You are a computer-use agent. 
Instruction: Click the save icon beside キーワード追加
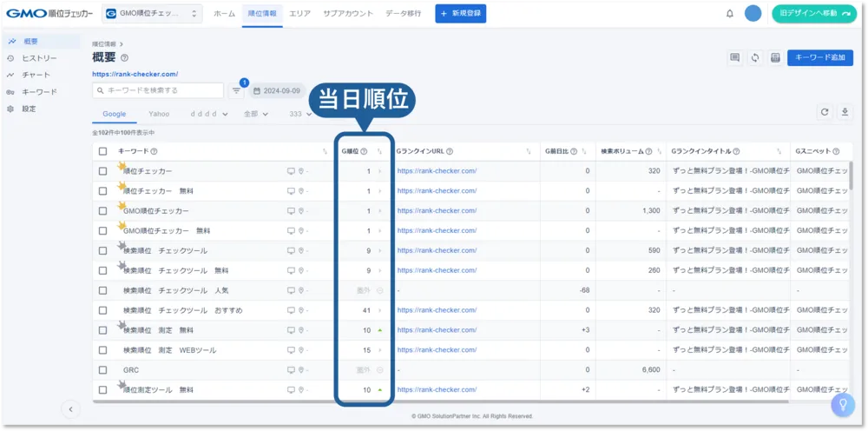coord(775,57)
